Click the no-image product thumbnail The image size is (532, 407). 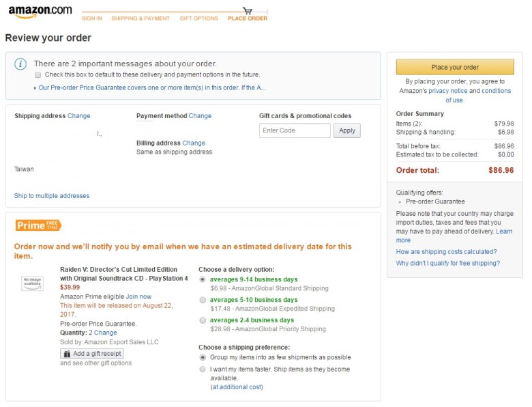[x=32, y=282]
